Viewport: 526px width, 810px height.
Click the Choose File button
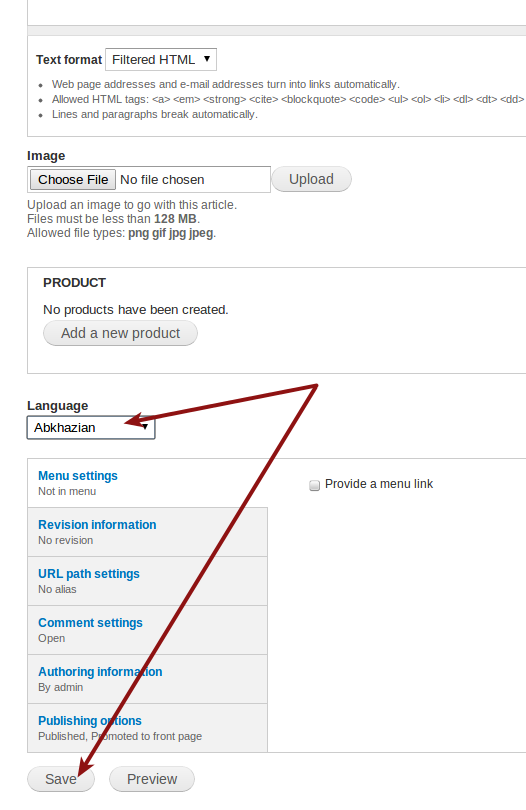pos(73,180)
